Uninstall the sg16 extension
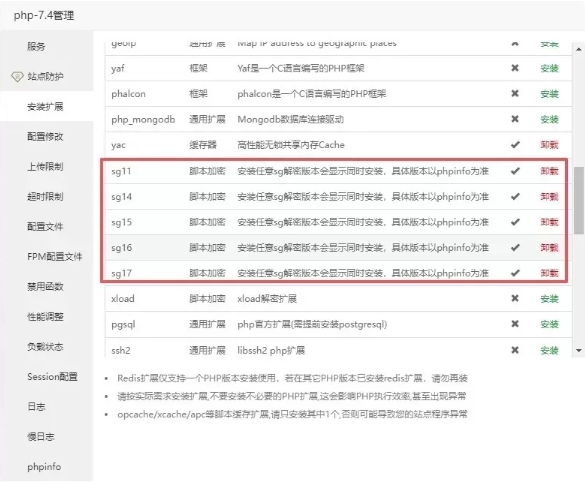Screen dimensions: 585x489 click(x=550, y=248)
